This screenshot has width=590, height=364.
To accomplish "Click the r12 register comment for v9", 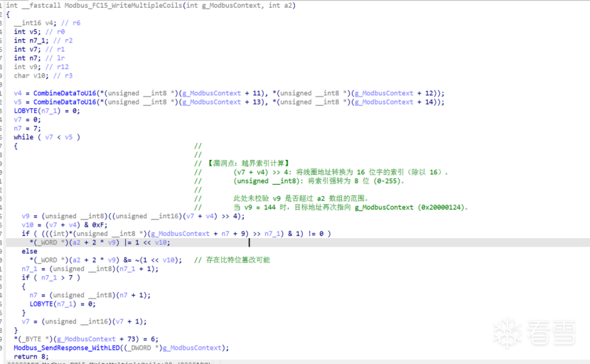I will coord(62,67).
